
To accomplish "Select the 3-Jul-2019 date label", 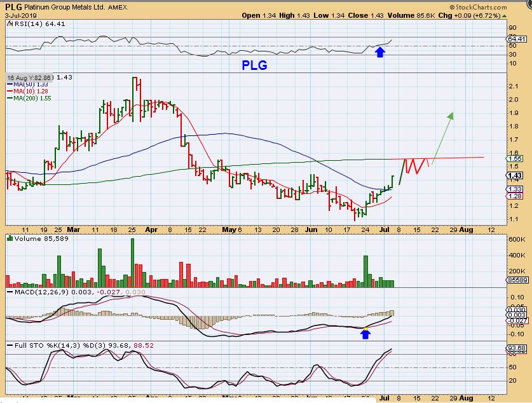I will [x=21, y=16].
